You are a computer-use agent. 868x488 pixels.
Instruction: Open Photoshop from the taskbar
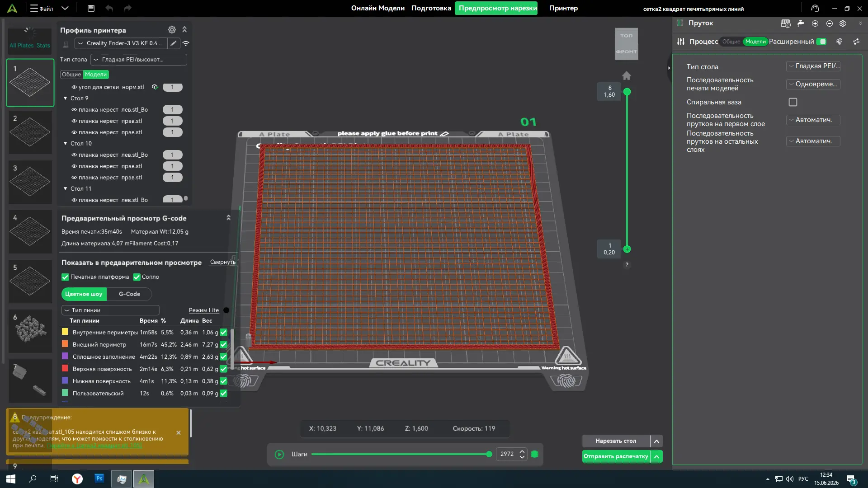coord(99,479)
